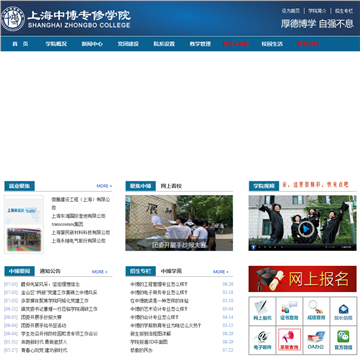The image size is (360, 360).
Task: Open red 招生●就业 navigation item
Action: [236, 44]
